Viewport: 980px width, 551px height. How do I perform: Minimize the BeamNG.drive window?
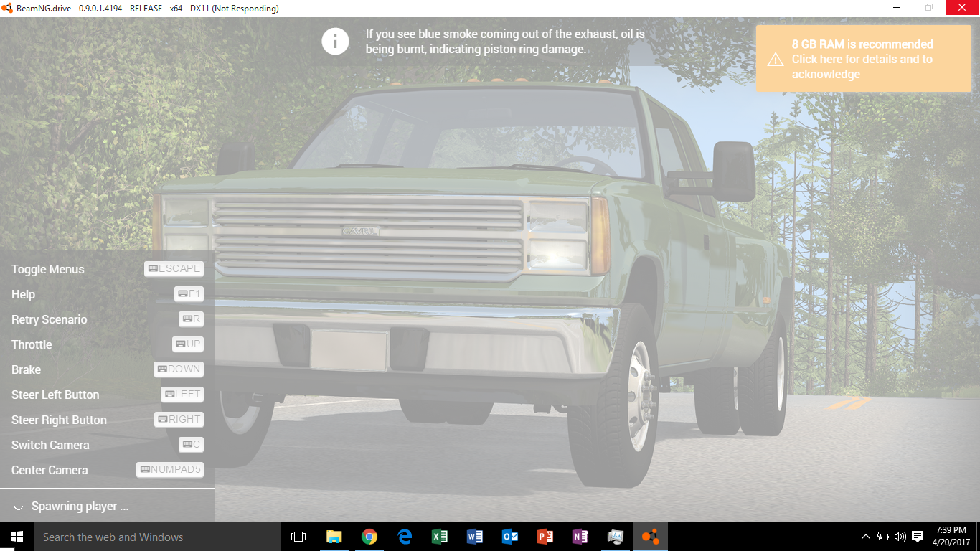click(x=897, y=8)
